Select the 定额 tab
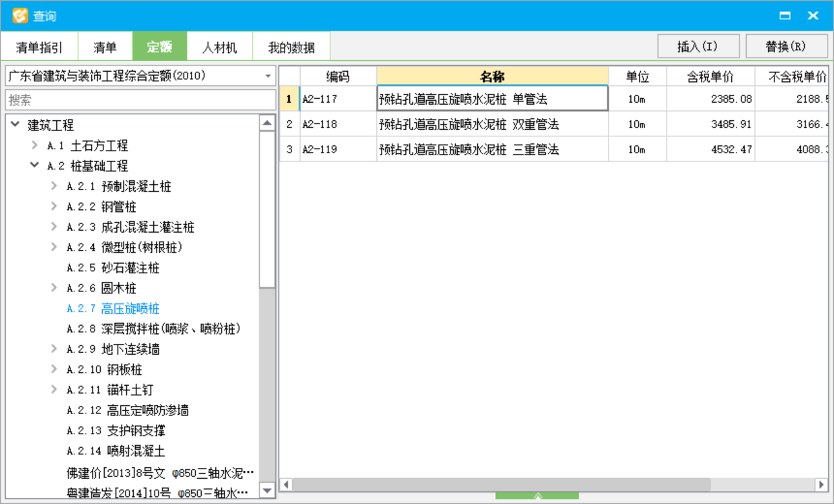The width and height of the screenshot is (834, 504). (160, 47)
